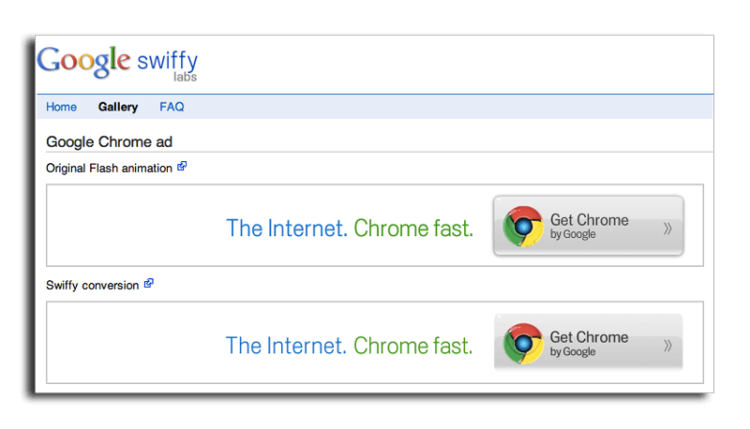Click Get Chrome button in Flash animation

(x=588, y=226)
